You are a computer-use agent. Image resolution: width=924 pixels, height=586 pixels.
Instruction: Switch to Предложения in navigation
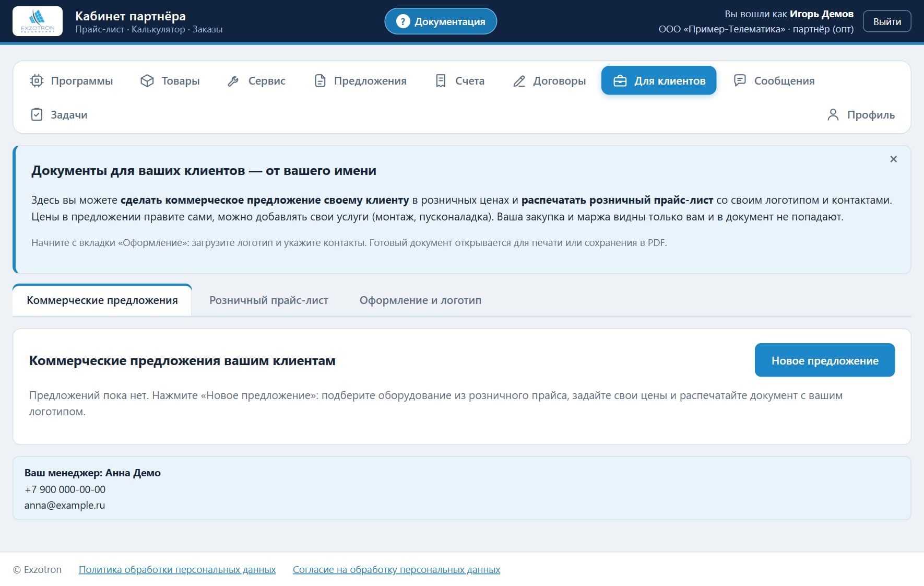[x=360, y=81]
